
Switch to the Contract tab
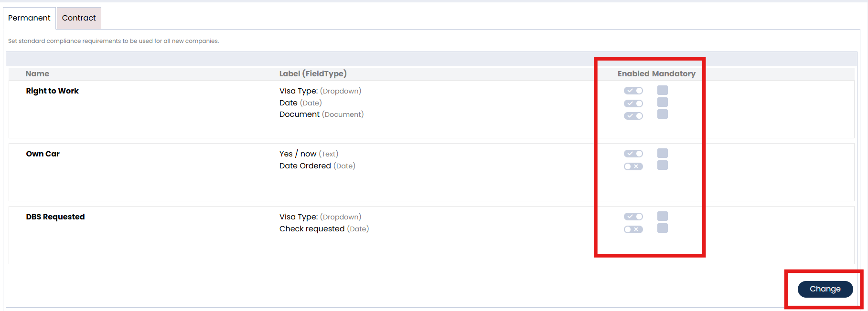79,18
